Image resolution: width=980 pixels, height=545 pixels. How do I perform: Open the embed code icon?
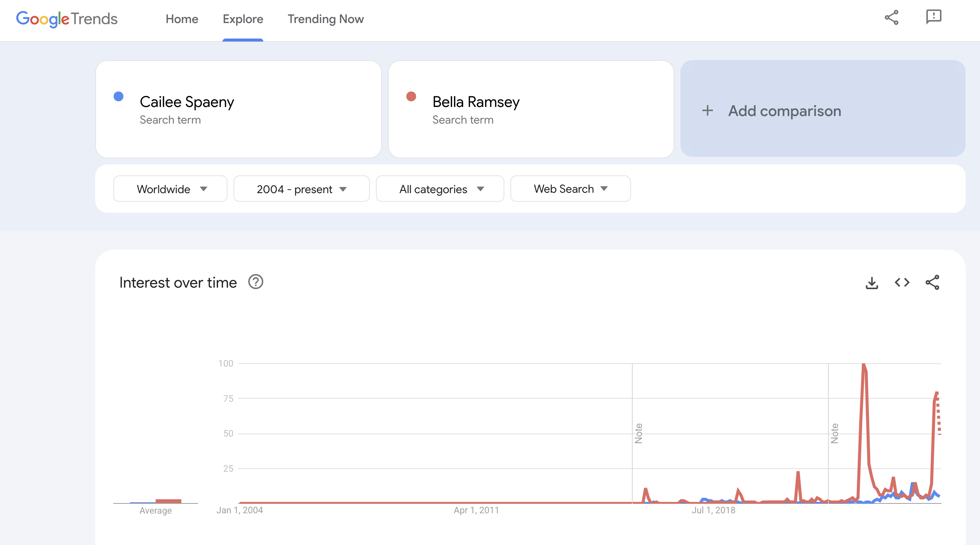[902, 283]
